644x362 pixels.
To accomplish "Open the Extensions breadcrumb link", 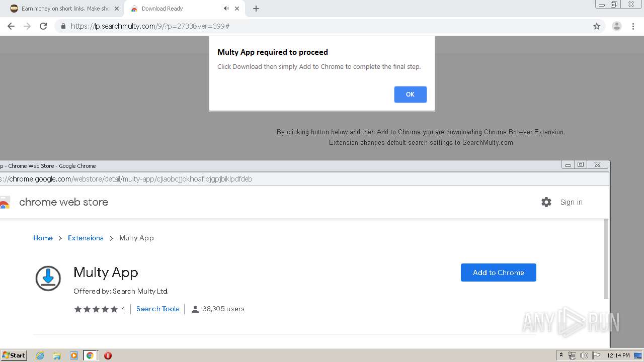I will coord(86,238).
